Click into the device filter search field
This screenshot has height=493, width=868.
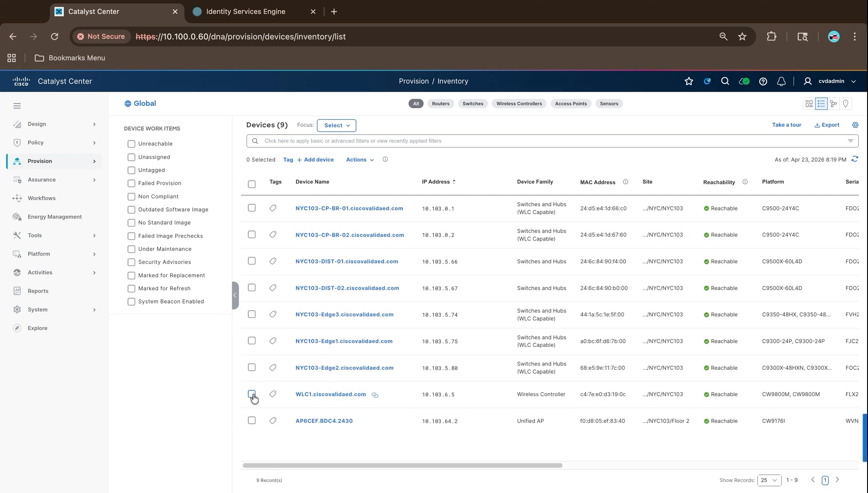(x=552, y=141)
